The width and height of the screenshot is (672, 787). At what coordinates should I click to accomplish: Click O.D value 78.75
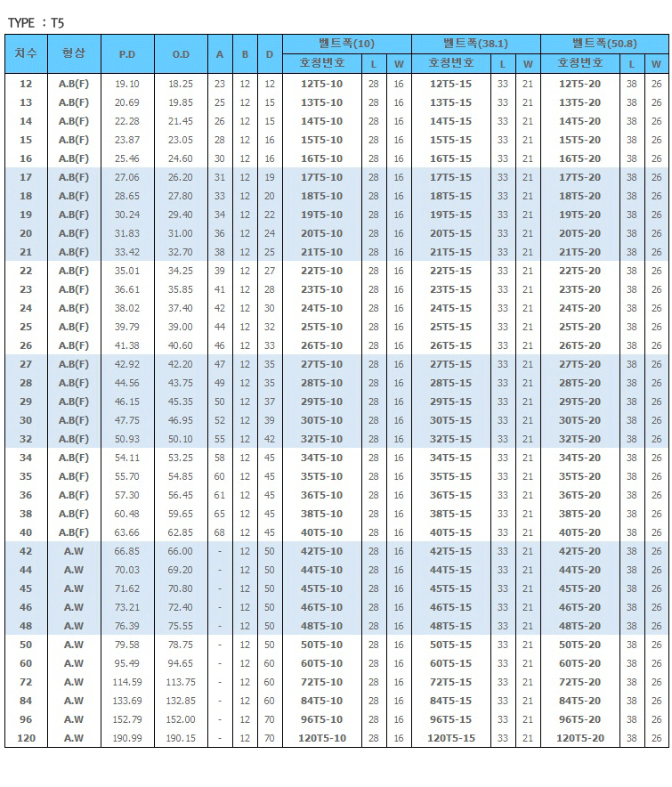pos(181,645)
